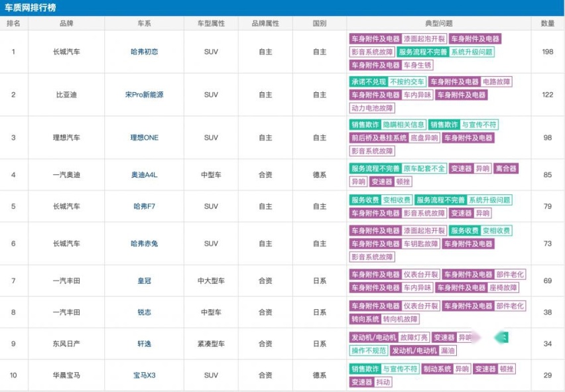Image resolution: width=565 pixels, height=392 pixels.
Task: Open the 皇冠 car series link
Action: pos(144,281)
